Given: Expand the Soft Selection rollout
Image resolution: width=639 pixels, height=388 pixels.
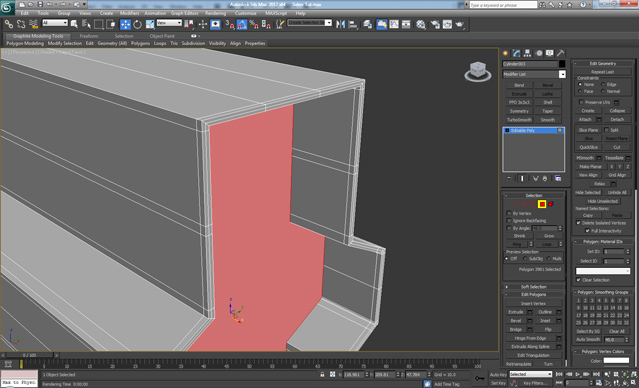Looking at the screenshot, I should coord(533,287).
